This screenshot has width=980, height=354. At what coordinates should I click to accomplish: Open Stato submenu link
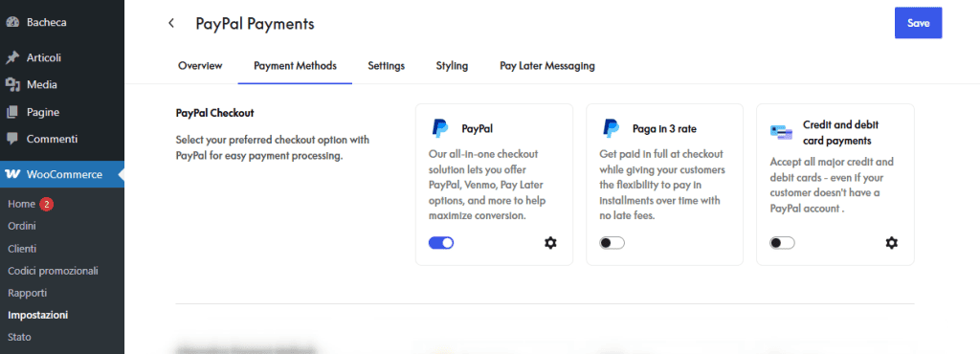coord(19,337)
